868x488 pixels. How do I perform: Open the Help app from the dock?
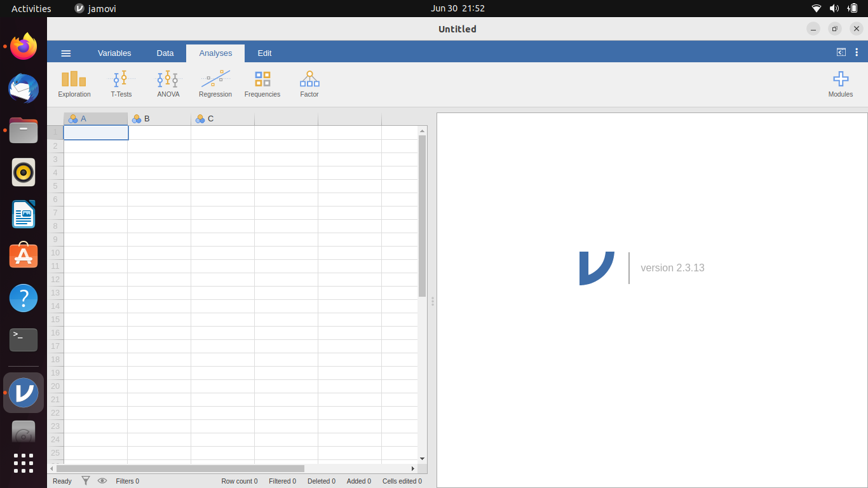click(24, 298)
